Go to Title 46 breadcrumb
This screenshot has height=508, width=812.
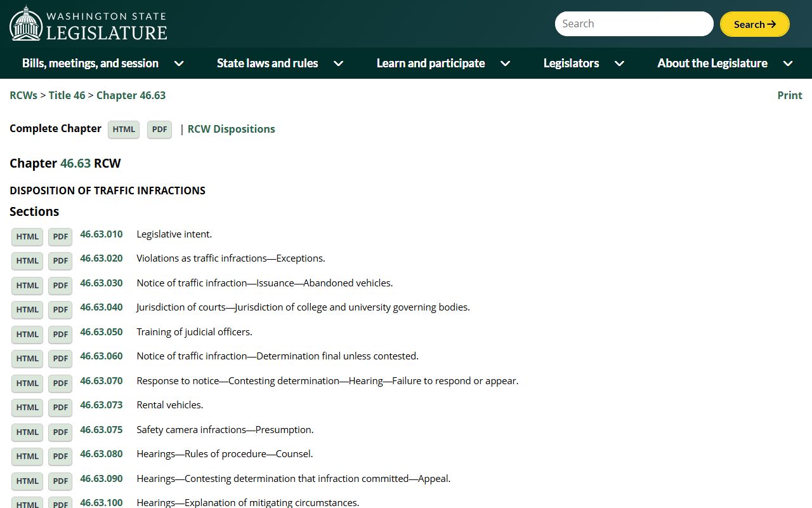[67, 95]
